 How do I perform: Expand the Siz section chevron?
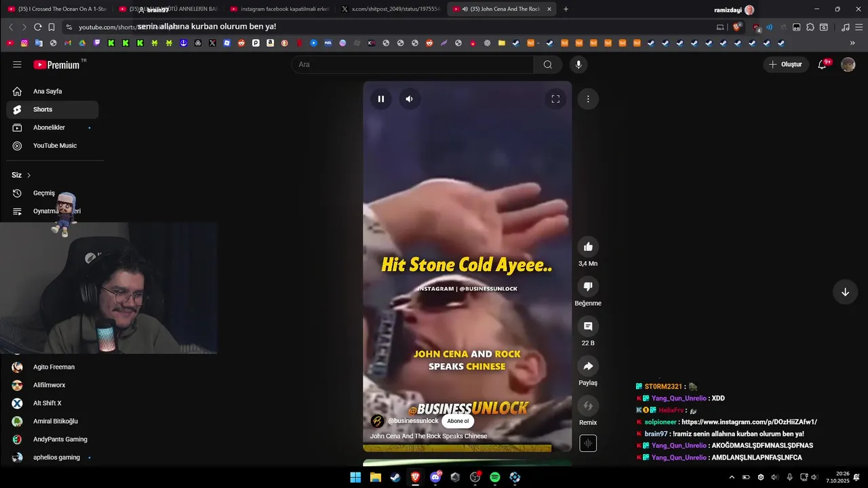click(x=28, y=175)
